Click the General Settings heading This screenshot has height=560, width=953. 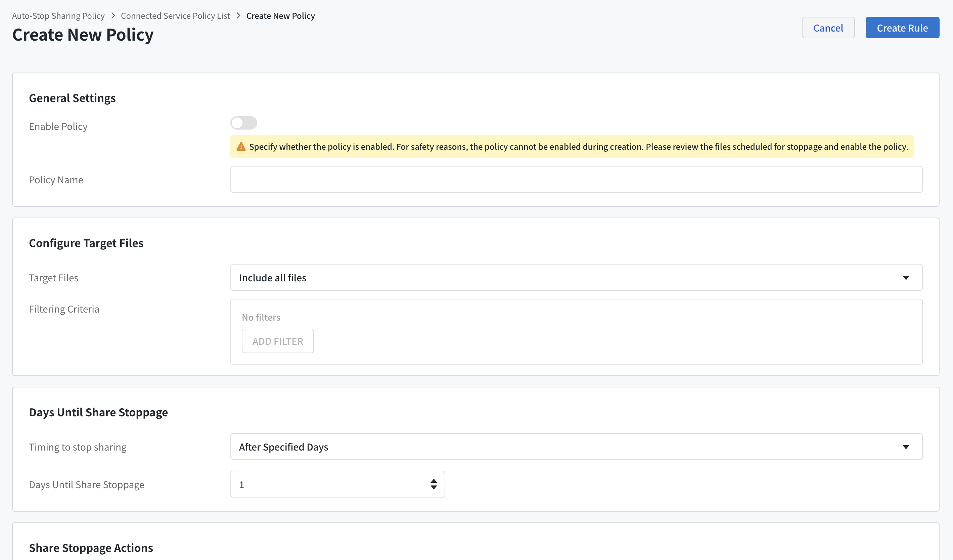click(x=72, y=98)
